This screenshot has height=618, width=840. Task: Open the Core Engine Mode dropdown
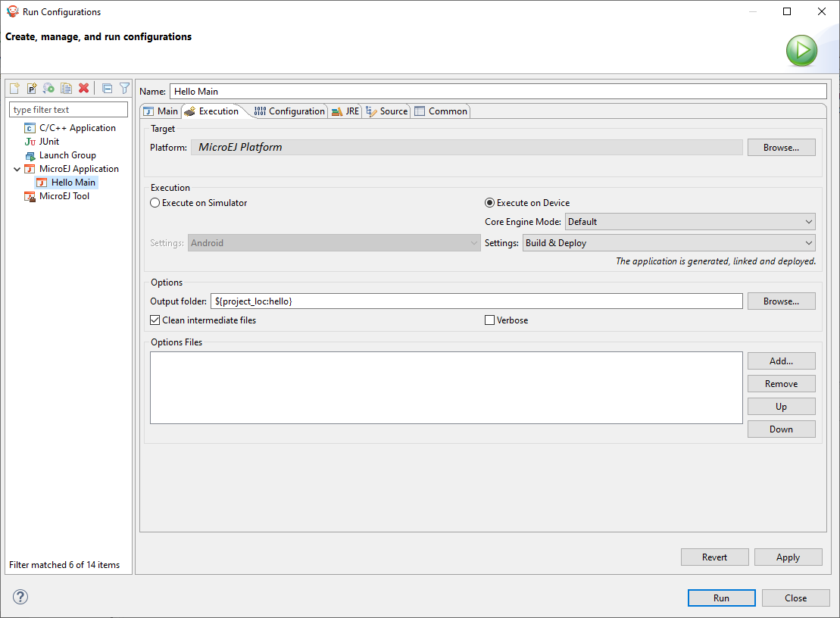click(x=689, y=222)
